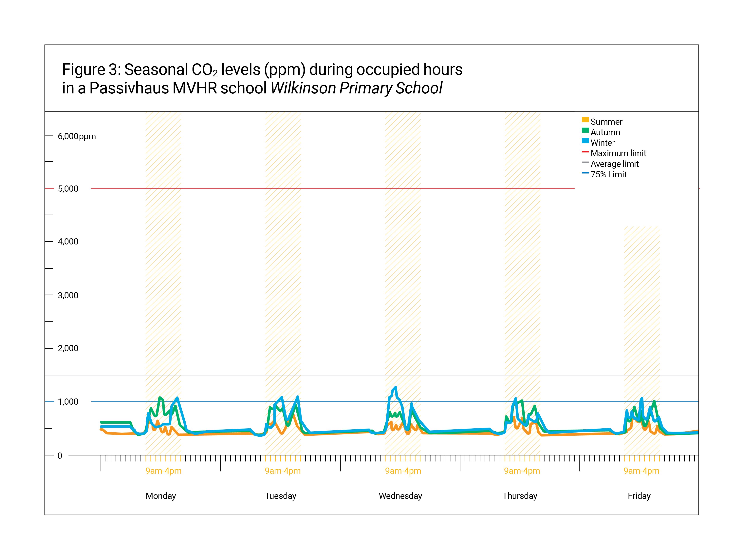Image resolution: width=742 pixels, height=560 pixels.
Task: Click the Thursday day label
Action: [x=520, y=496]
